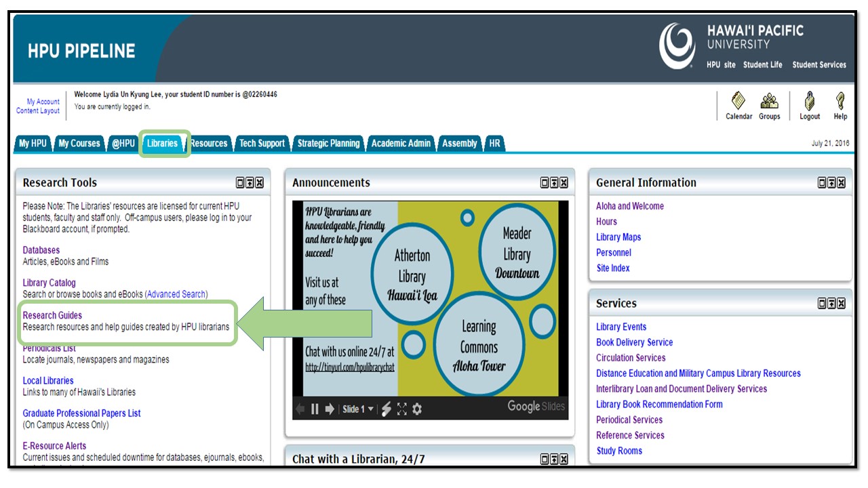Click the My Account link

pyautogui.click(x=43, y=102)
